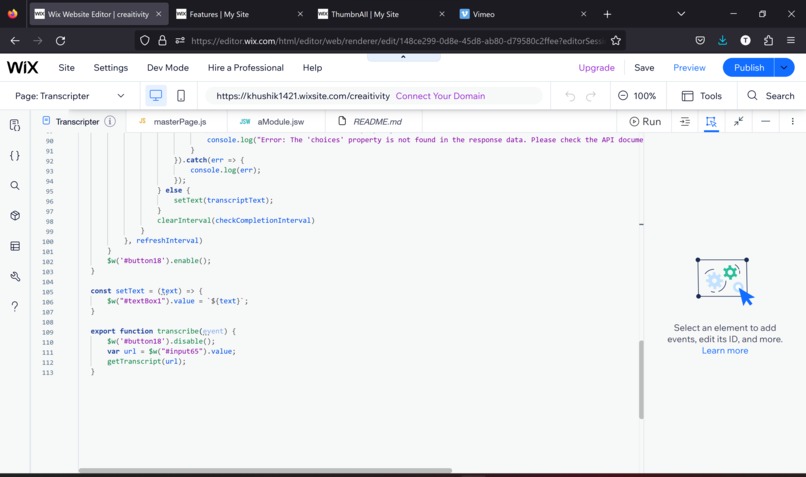Click the horizontal code scrollbar
Screen dimensions: 806x477
tap(265, 470)
